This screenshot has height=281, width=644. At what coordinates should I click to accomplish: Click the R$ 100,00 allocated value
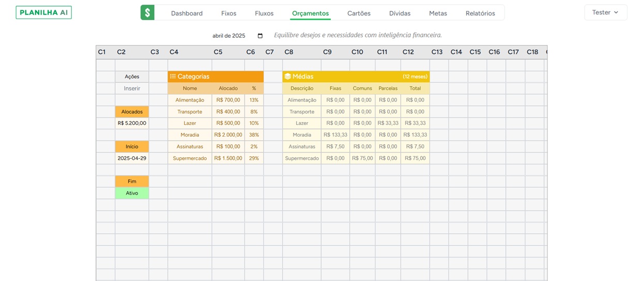[x=228, y=146]
